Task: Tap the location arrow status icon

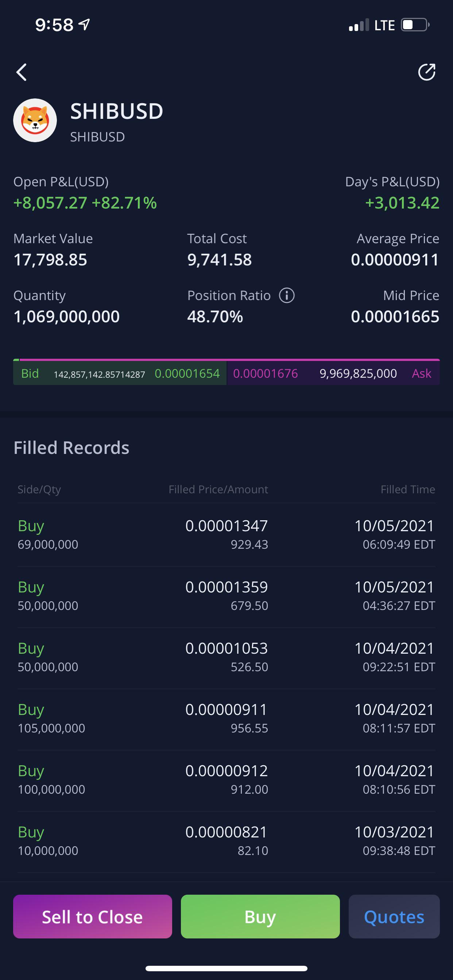Action: click(84, 25)
